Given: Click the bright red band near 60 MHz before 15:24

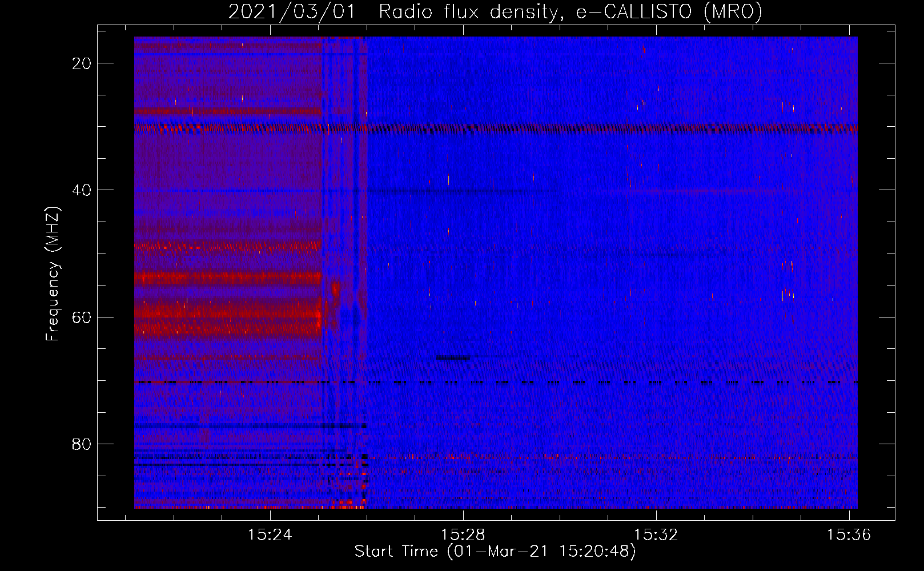Looking at the screenshot, I should [227, 311].
